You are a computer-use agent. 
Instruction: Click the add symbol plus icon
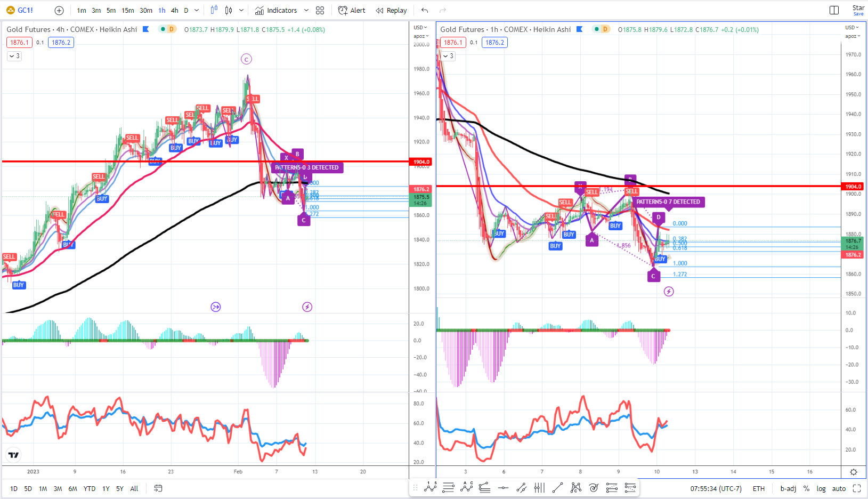tap(59, 10)
